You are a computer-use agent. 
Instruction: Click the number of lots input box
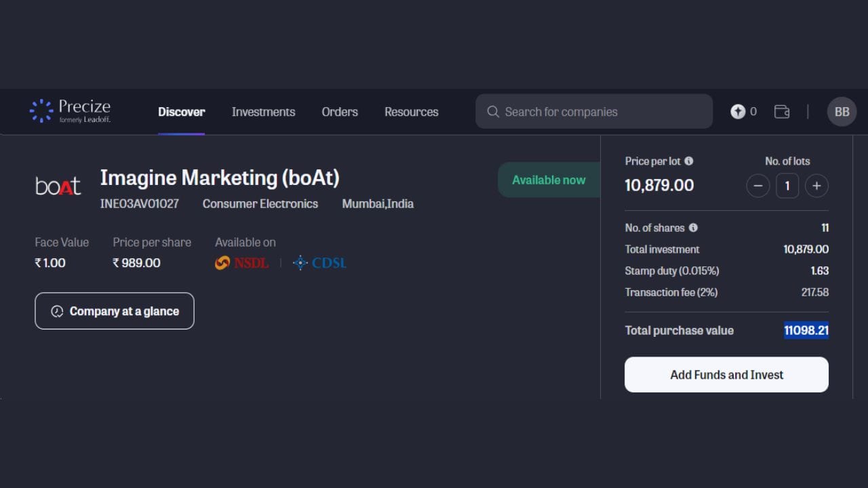[787, 186]
